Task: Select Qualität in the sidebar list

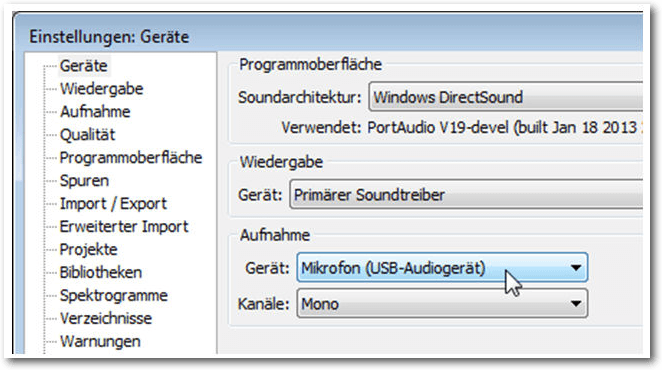Action: tap(87, 135)
